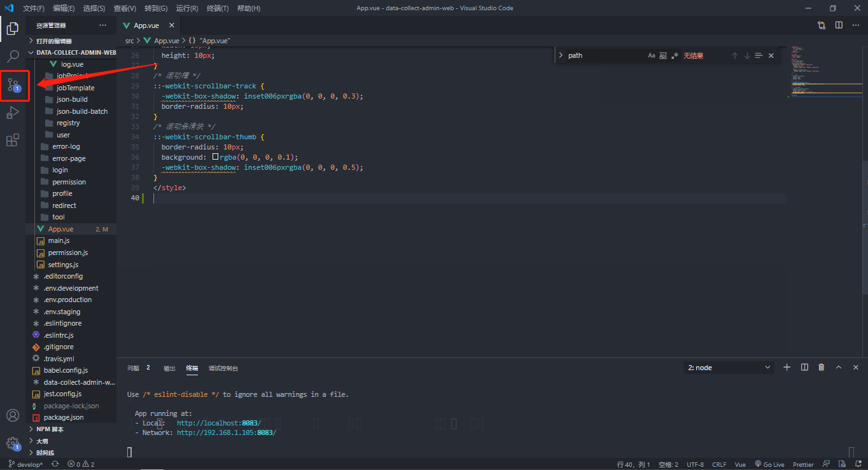Switch to the Output panel tab
This screenshot has height=470, width=868.
coord(169,368)
